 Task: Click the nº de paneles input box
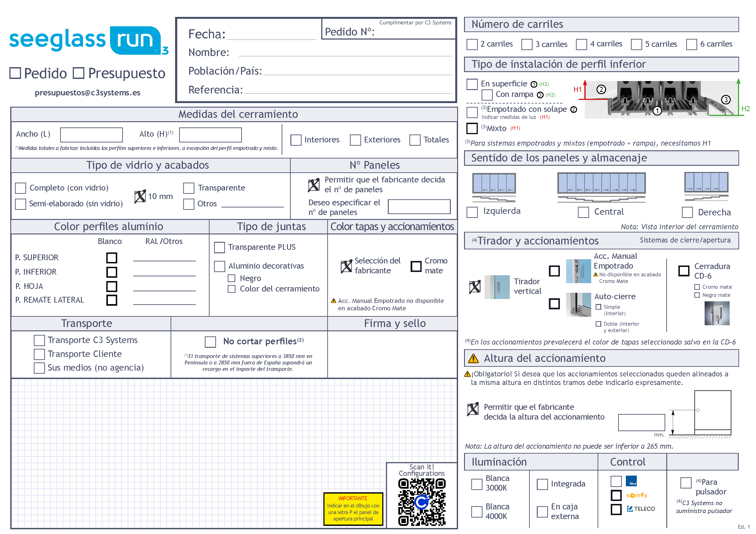pos(419,207)
